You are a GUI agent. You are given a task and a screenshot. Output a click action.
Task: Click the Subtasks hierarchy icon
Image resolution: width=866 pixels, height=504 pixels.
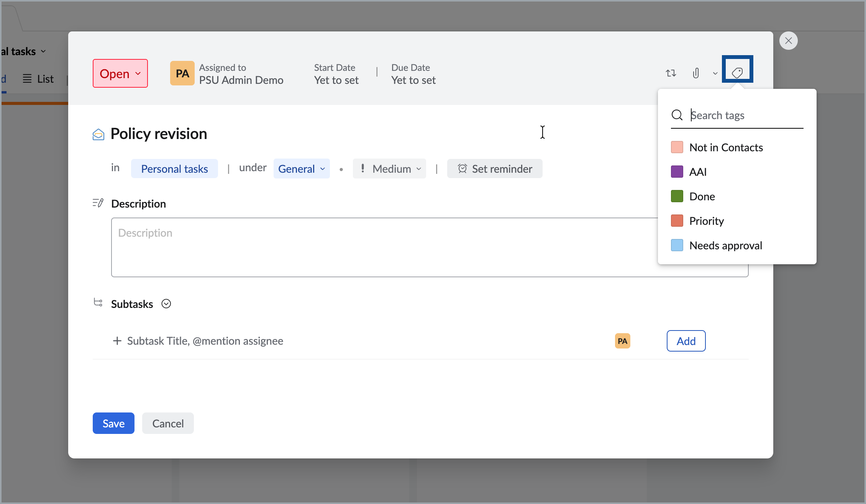pos(98,303)
